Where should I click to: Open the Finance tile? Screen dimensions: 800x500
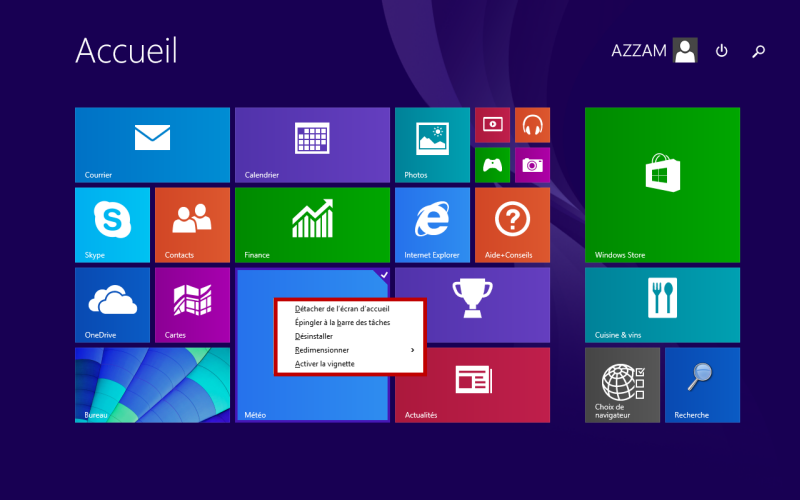(x=312, y=225)
